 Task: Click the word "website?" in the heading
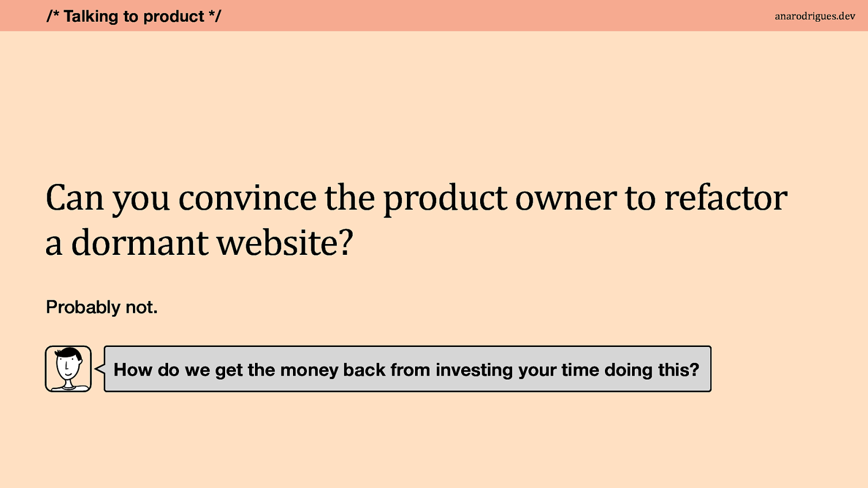pyautogui.click(x=285, y=243)
